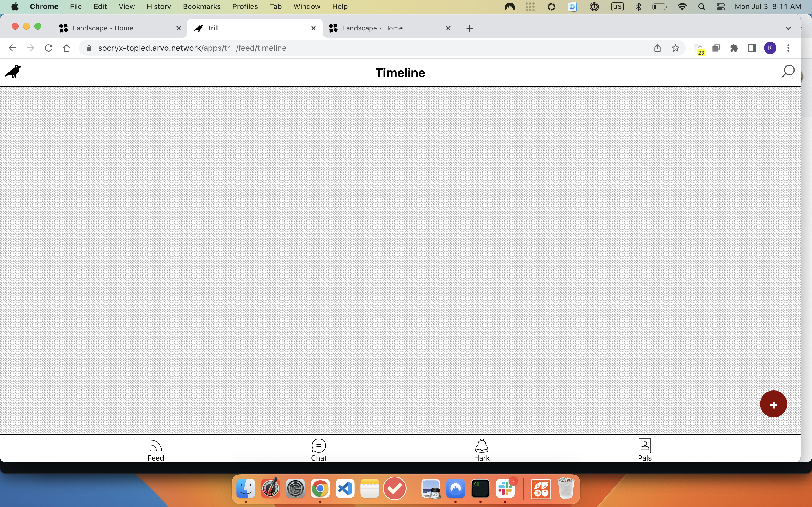Open a new browser tab
812x507 pixels.
(x=469, y=28)
